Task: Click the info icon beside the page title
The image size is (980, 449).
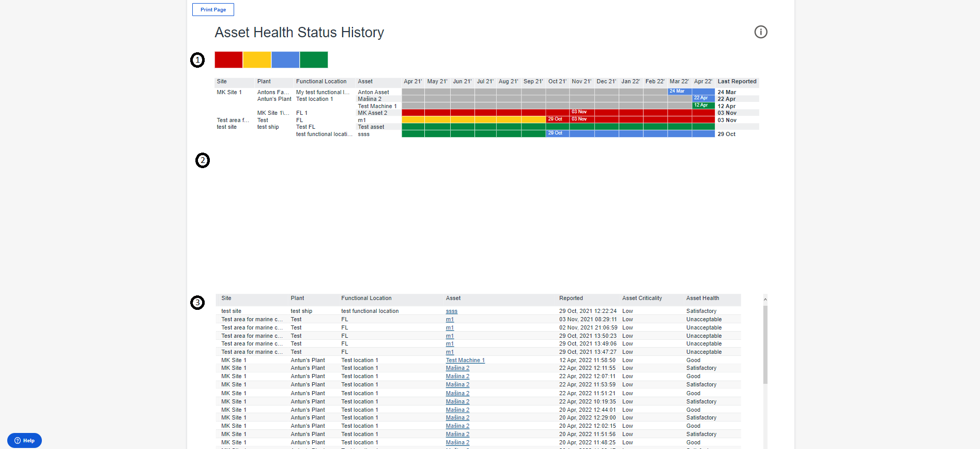Action: tap(760, 32)
